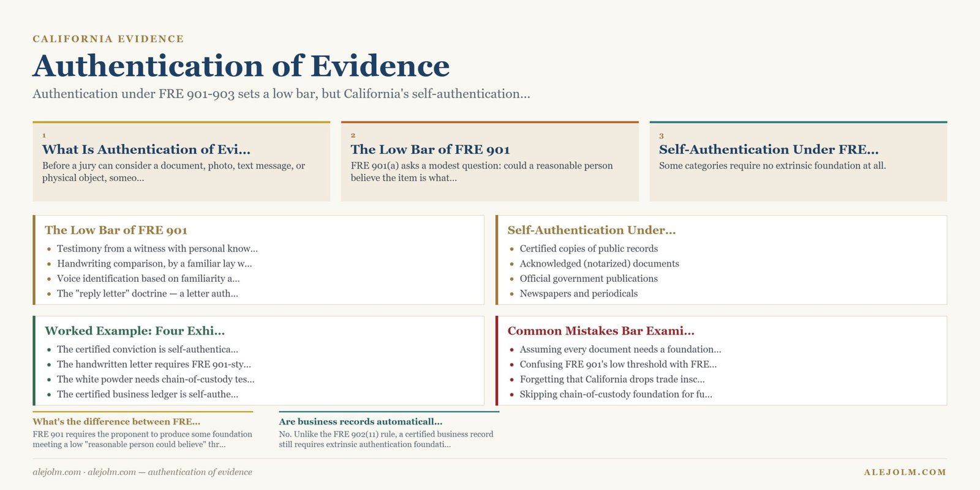
Task: Click 'Certified copies of public records'
Action: [589, 249]
